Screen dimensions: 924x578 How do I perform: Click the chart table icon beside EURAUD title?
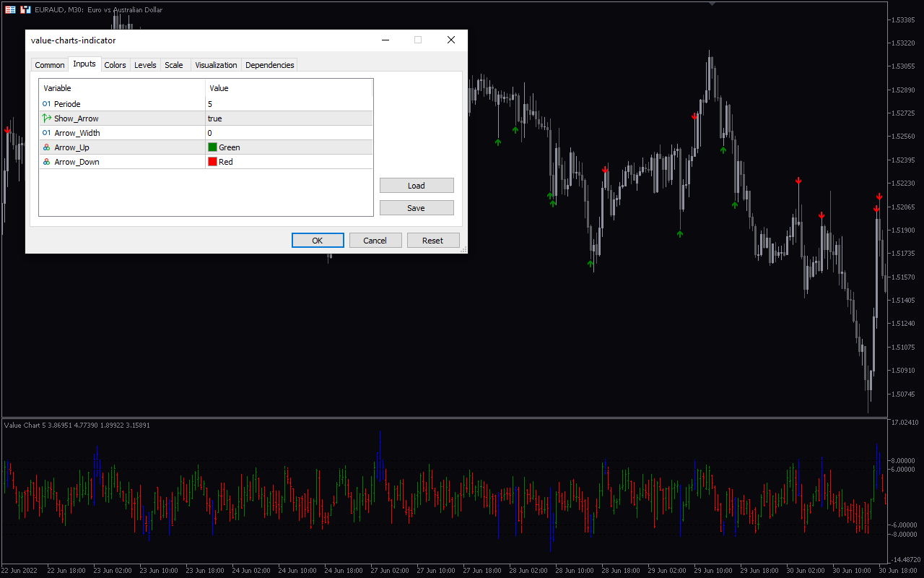point(11,9)
